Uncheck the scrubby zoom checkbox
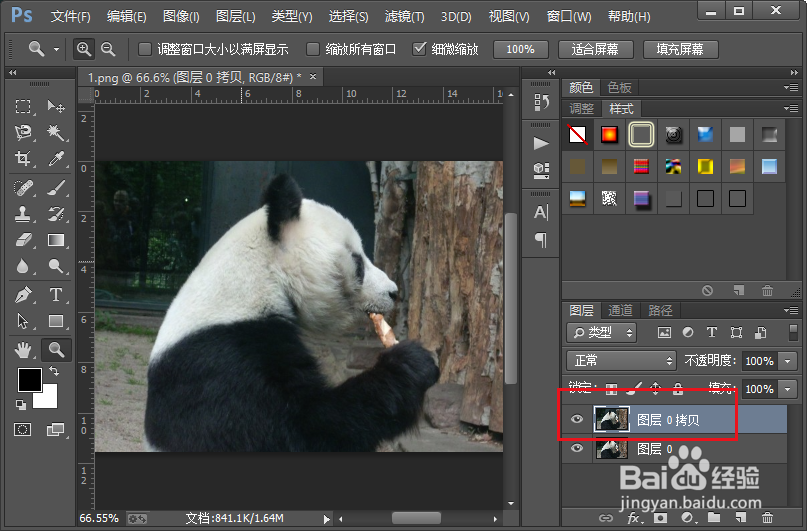 click(419, 49)
